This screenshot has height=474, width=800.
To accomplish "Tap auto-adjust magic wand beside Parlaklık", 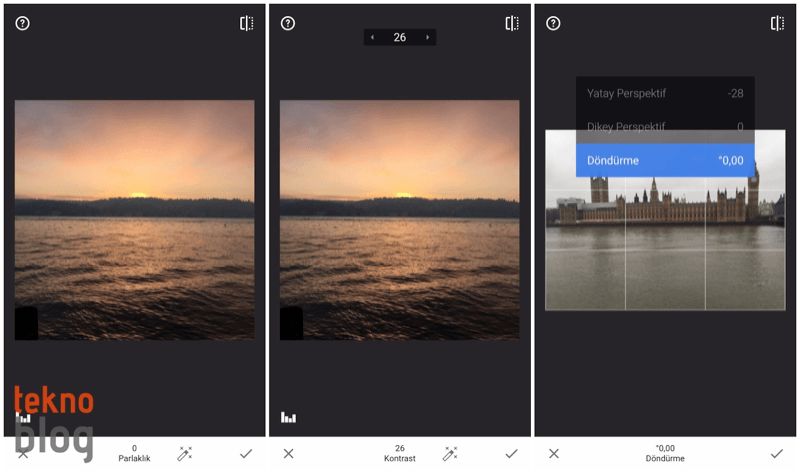I will coord(184,454).
